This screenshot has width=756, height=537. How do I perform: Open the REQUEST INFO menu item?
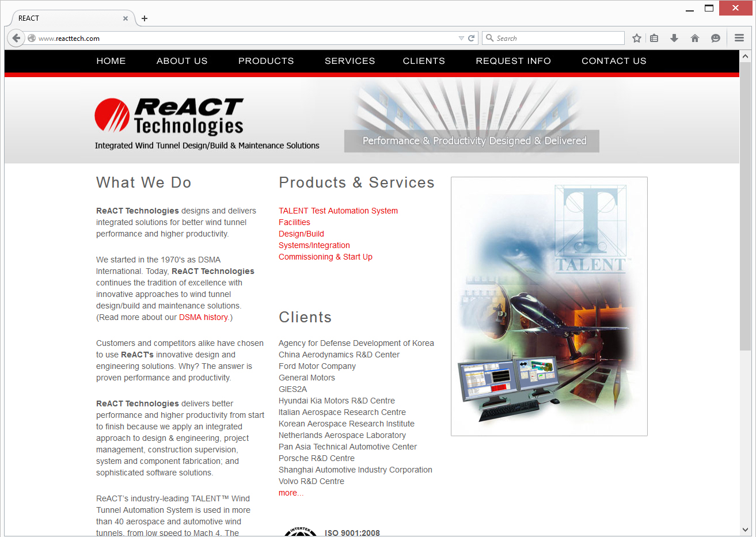click(514, 60)
